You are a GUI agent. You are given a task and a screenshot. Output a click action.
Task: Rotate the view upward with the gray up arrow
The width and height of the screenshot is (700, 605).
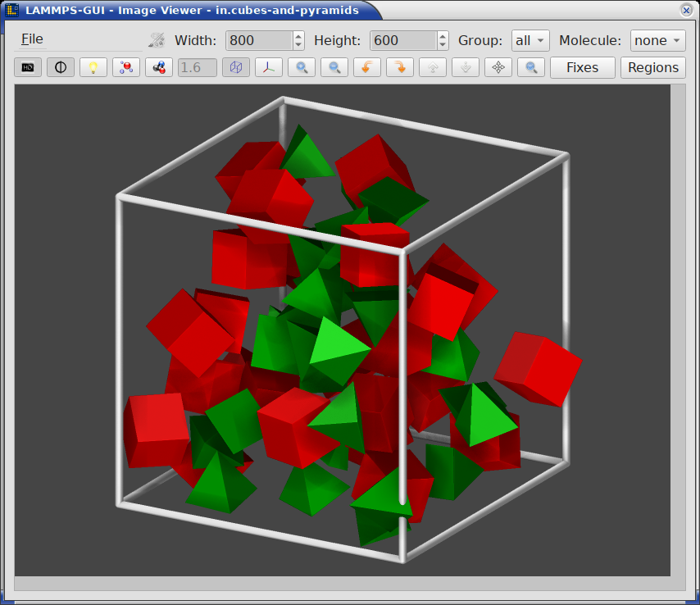433,67
